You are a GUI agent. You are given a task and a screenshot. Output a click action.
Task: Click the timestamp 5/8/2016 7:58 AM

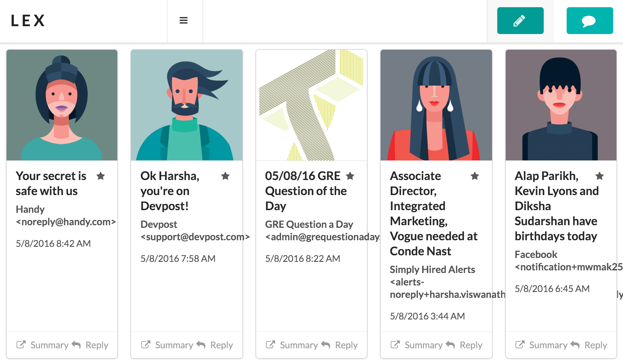[x=178, y=259]
